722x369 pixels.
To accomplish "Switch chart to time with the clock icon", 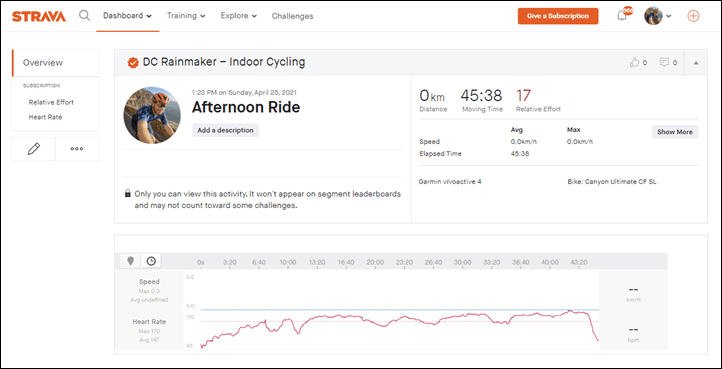I will click(151, 261).
